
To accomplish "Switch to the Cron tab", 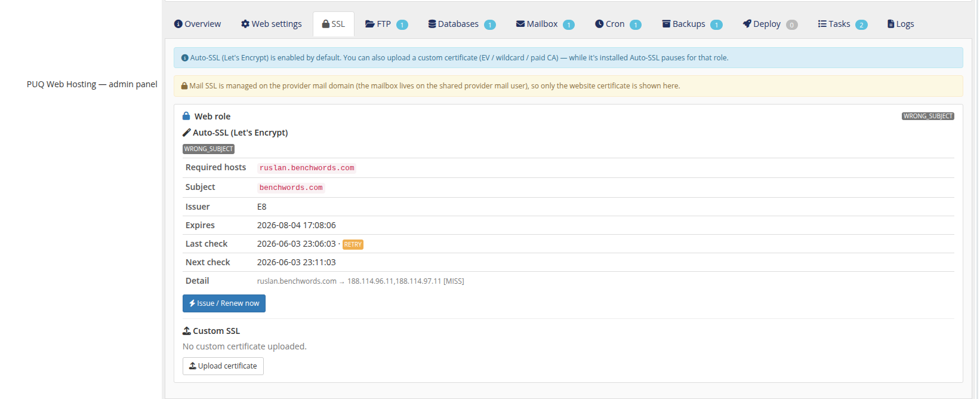I will [x=618, y=24].
